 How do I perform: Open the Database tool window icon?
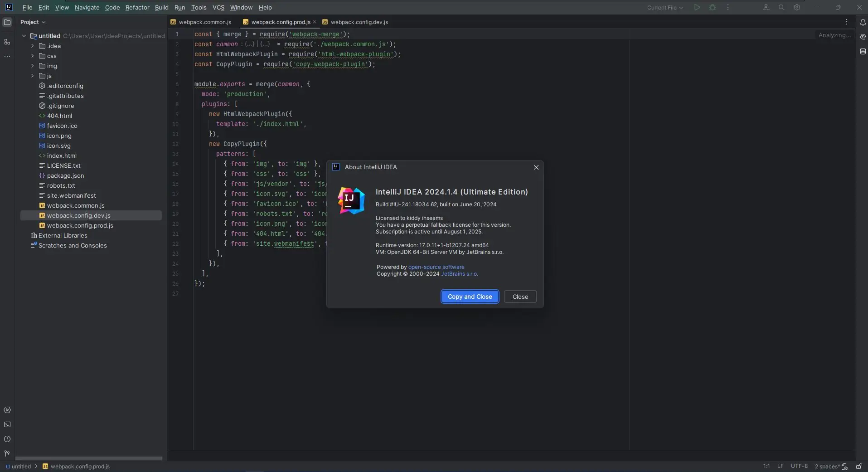click(862, 52)
